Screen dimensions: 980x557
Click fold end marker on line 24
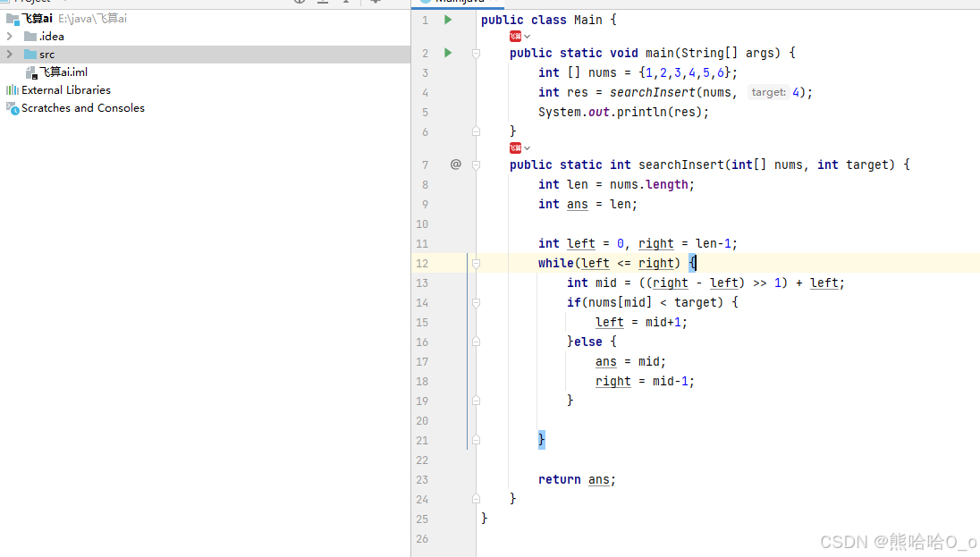476,499
